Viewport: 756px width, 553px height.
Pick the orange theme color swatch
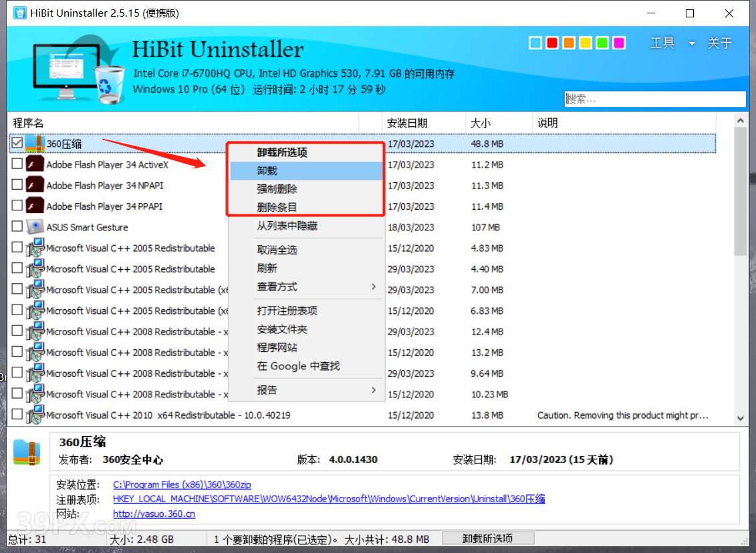coord(569,43)
